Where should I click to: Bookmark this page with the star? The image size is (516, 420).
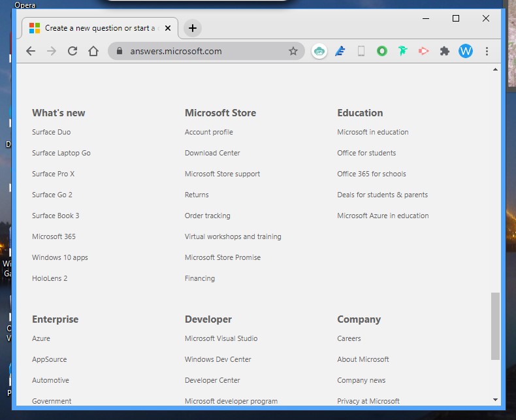point(293,51)
